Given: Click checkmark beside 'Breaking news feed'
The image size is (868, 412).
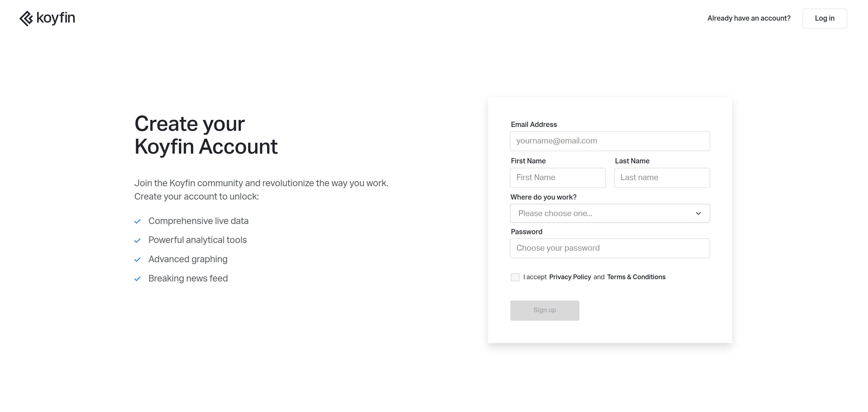Looking at the screenshot, I should pos(137,279).
